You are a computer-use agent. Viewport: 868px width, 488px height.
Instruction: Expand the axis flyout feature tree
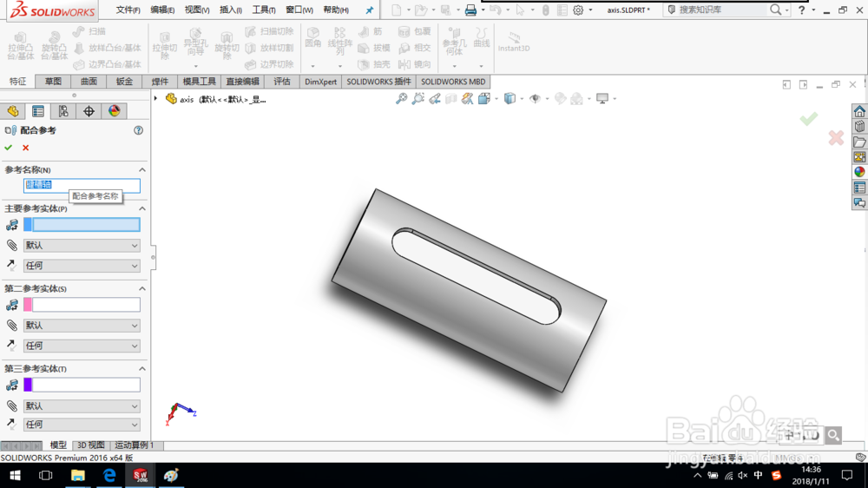pos(156,99)
